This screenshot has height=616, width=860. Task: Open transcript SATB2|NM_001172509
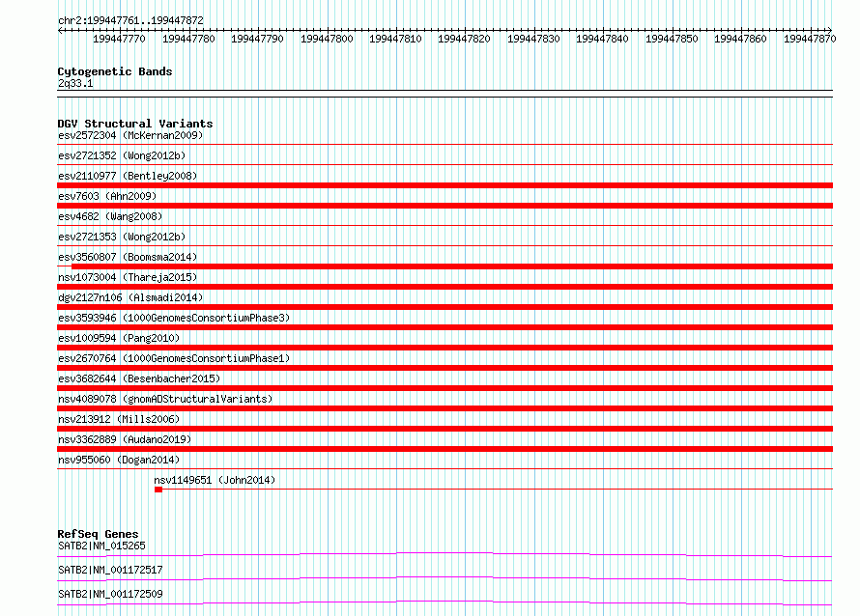coord(110,594)
